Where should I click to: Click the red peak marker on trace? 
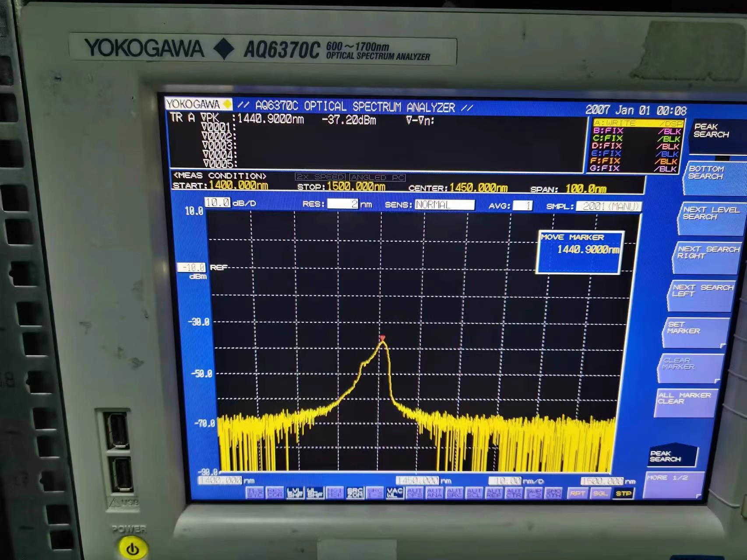point(382,338)
